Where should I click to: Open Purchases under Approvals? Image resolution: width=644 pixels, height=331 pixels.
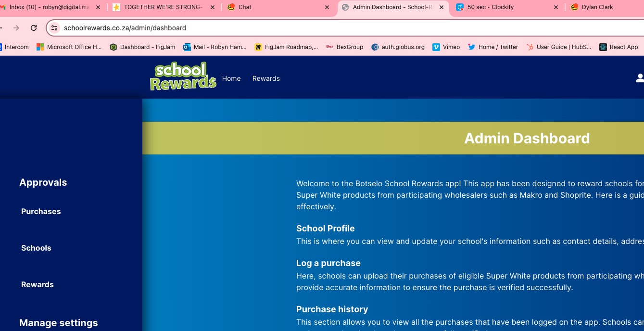tap(41, 211)
